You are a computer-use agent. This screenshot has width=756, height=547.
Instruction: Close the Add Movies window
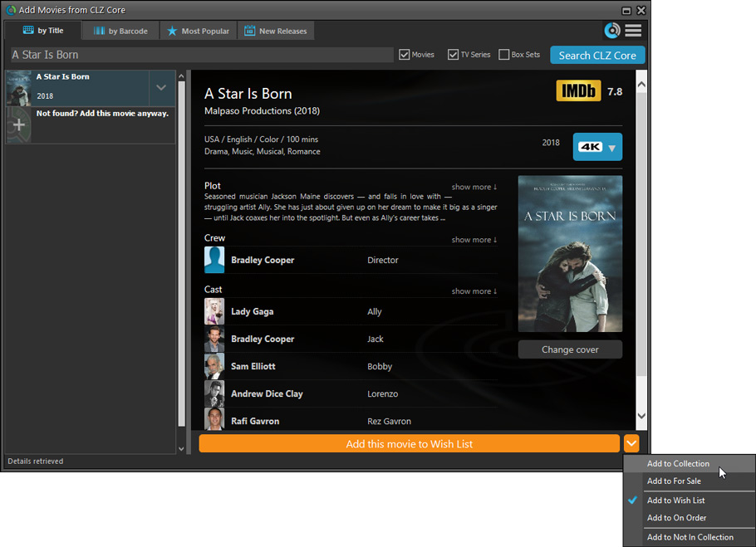641,10
